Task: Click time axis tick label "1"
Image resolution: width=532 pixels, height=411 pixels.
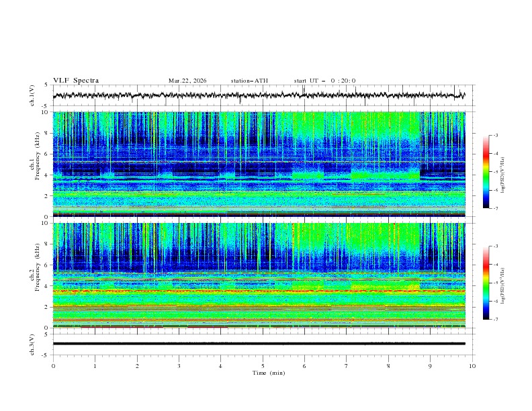Action: coord(95,366)
